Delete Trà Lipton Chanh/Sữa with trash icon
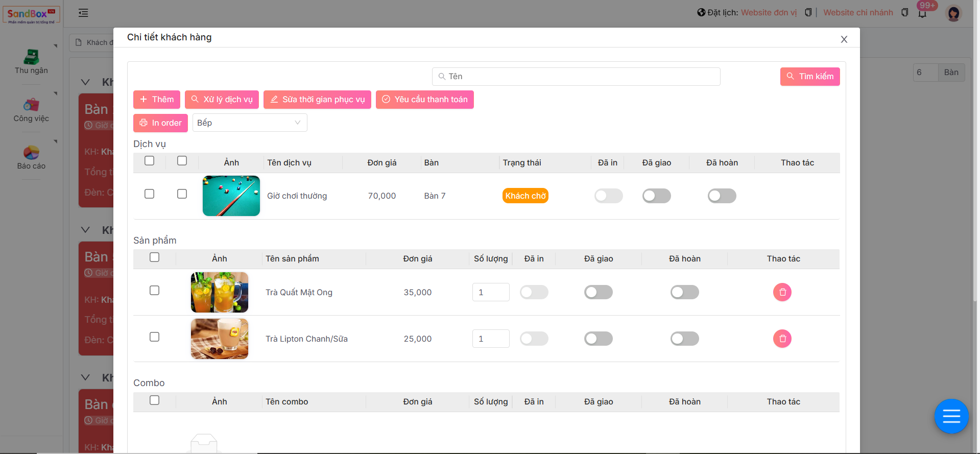 [x=782, y=339]
